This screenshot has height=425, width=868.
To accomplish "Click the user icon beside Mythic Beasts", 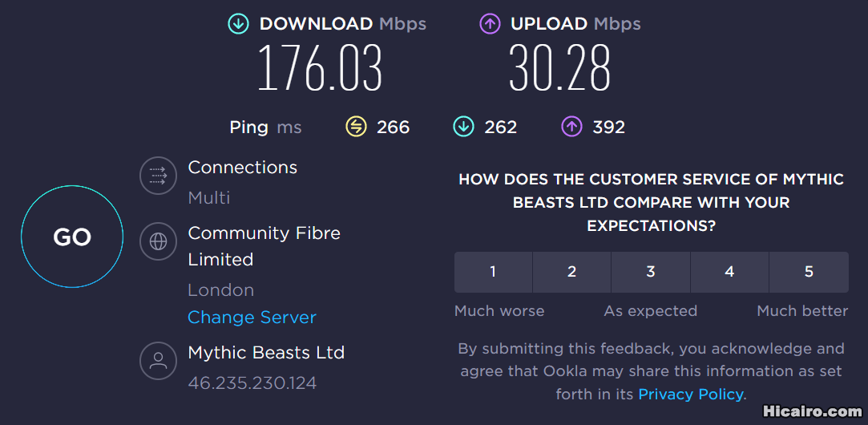I will click(x=158, y=361).
